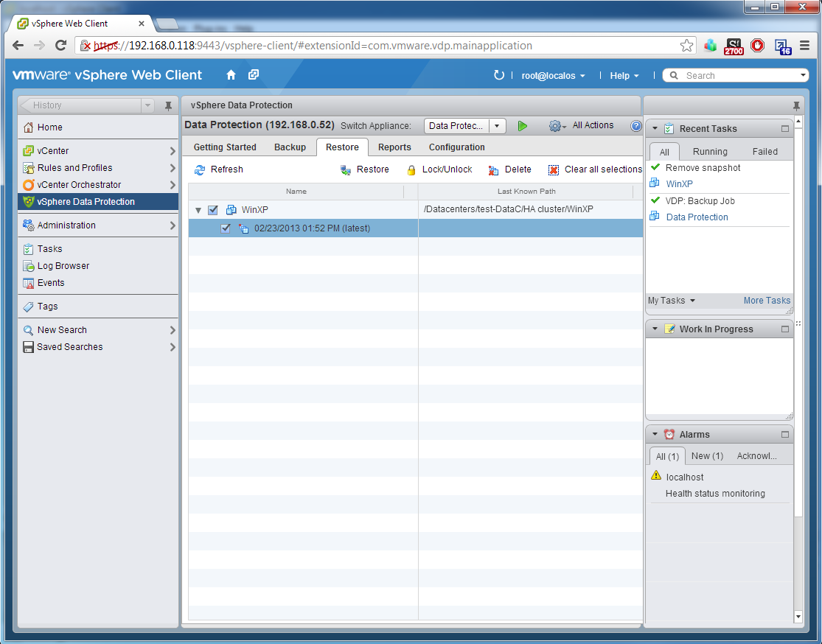The height and width of the screenshot is (644, 822).
Task: Click the new window icon beside Home
Action: [254, 74]
